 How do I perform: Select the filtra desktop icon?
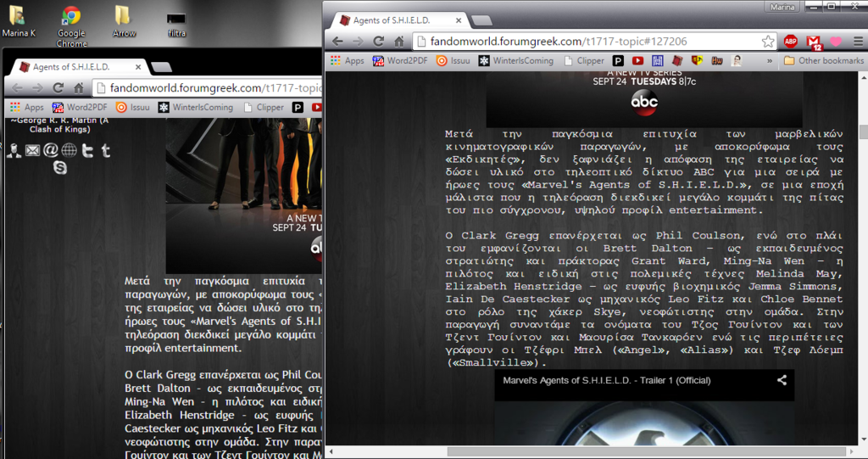(176, 24)
